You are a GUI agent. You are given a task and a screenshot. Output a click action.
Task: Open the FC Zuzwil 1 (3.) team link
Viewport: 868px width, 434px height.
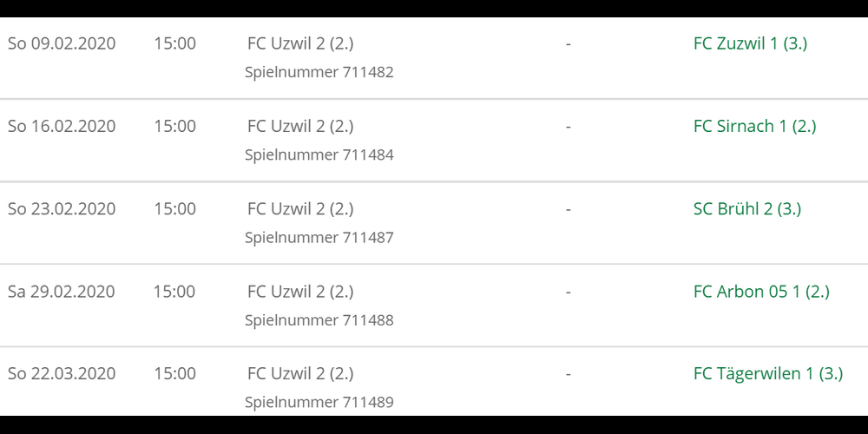tap(750, 43)
